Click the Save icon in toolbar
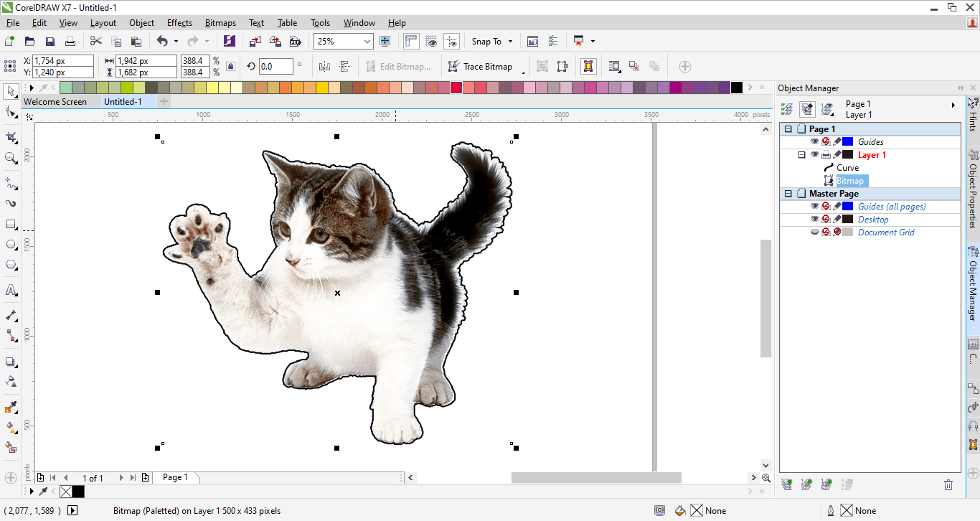Image resolution: width=980 pixels, height=521 pixels. click(x=50, y=42)
